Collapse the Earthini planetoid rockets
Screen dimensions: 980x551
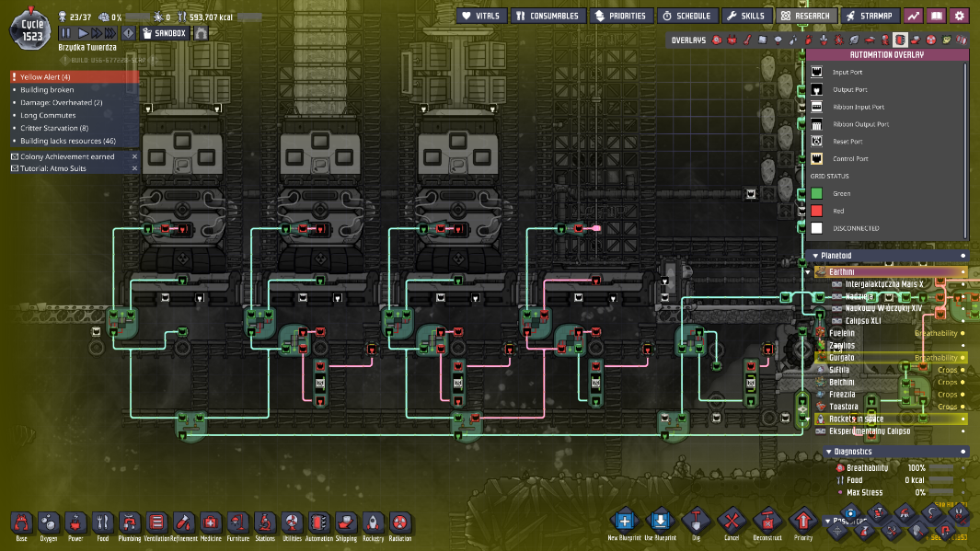pyautogui.click(x=808, y=271)
